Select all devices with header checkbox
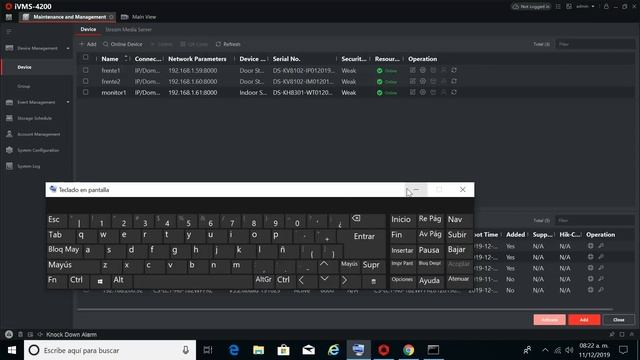Screen dimensions: 640x360 click(85, 58)
